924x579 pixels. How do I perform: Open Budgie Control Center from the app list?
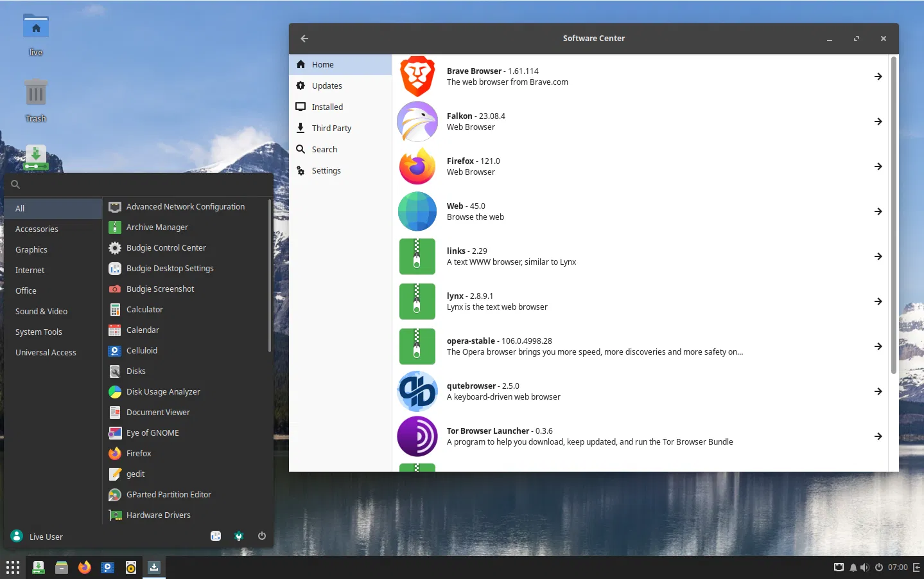point(186,247)
